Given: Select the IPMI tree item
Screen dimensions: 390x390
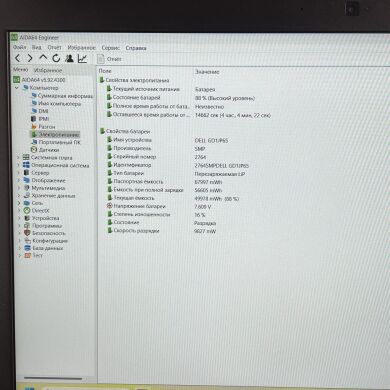Looking at the screenshot, I should [x=40, y=119].
